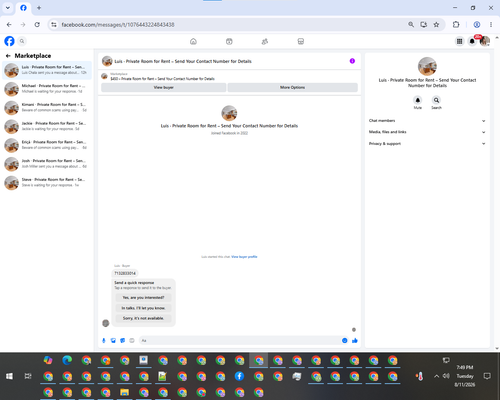Screen dimensions: 500x400
Task: Send quick reply 'Yes, are you interested?'
Action: tap(143, 297)
